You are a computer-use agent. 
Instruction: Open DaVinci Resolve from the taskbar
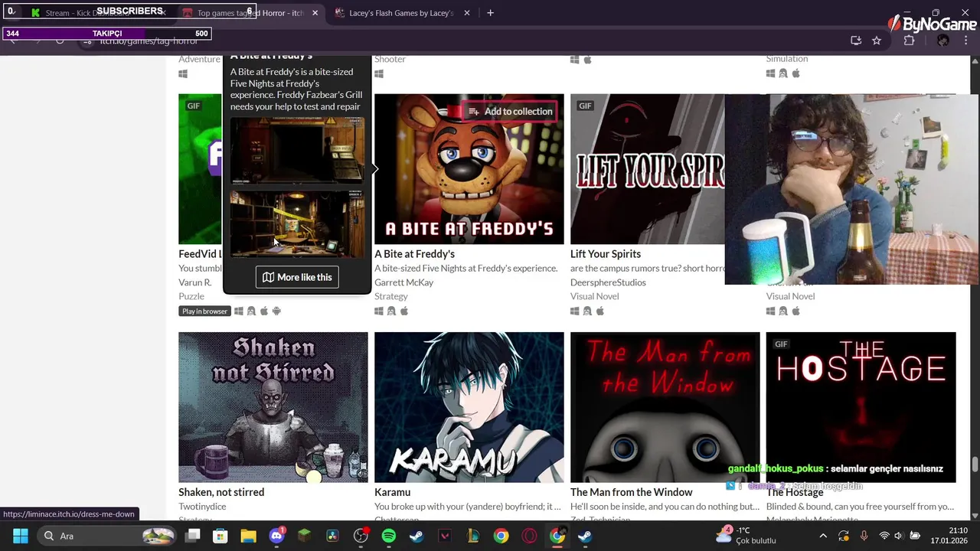click(333, 536)
